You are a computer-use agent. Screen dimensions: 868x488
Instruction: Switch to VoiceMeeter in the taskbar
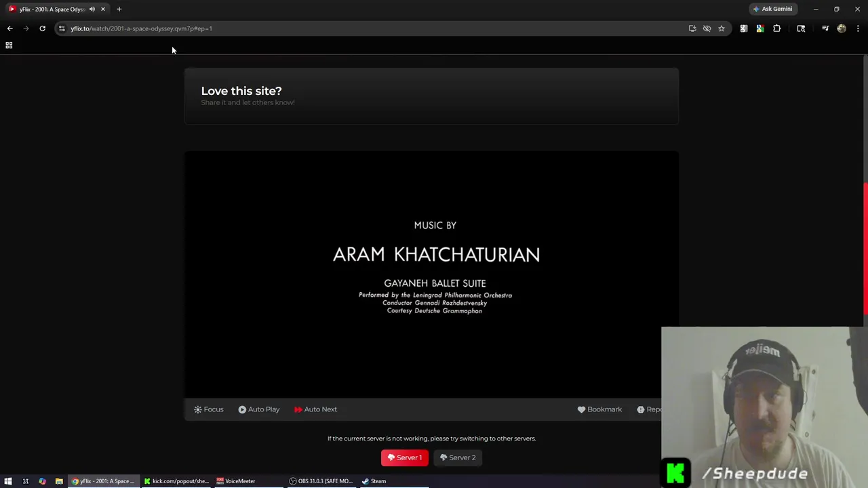[x=248, y=481]
